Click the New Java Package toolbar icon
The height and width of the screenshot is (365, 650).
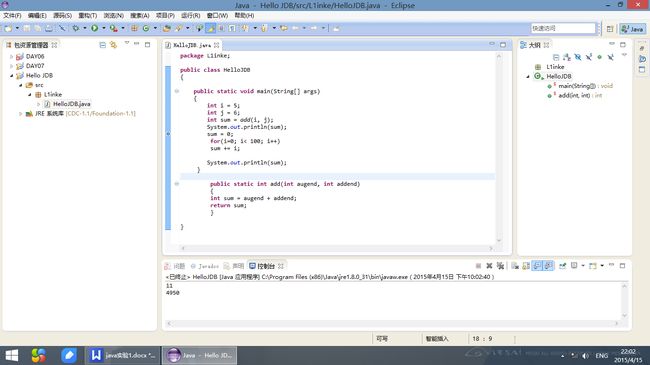pos(134,28)
